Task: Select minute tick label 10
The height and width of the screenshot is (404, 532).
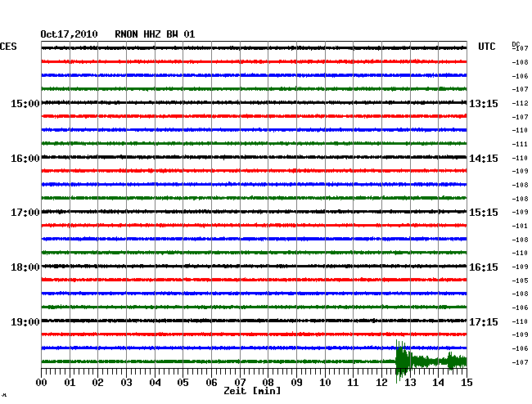Action: (x=325, y=383)
